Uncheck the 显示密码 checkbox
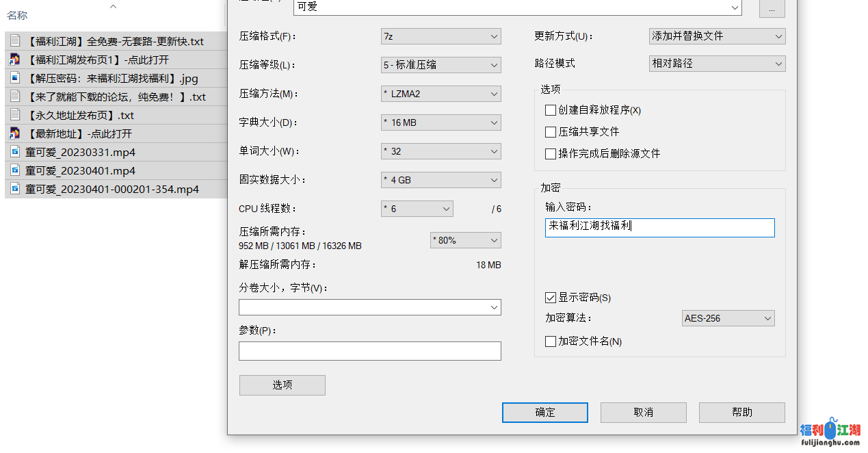 (551, 298)
